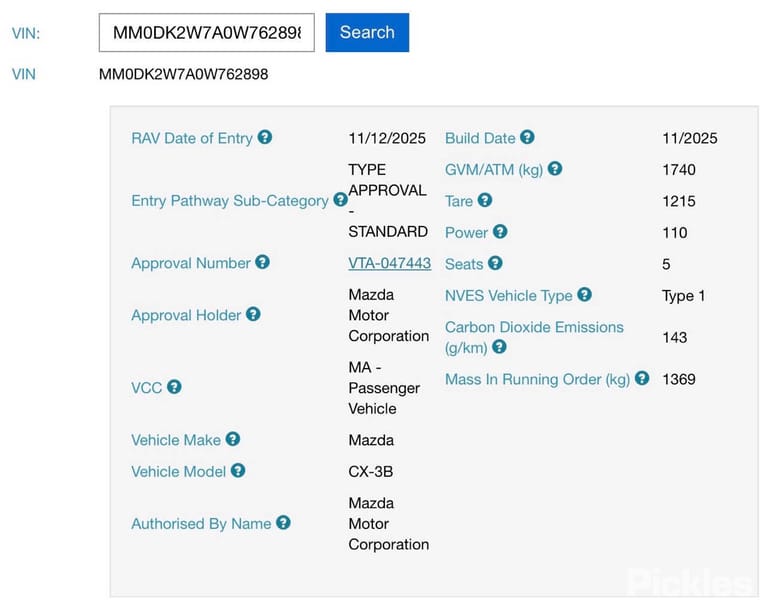Open help icon next to Approval Holder
Screen dimensions: 768x612
point(253,314)
